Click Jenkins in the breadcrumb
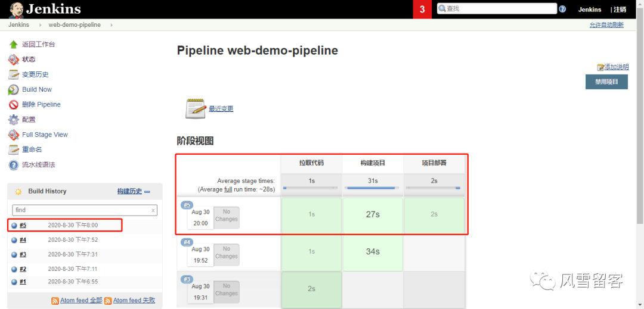644x309 pixels. pos(18,25)
